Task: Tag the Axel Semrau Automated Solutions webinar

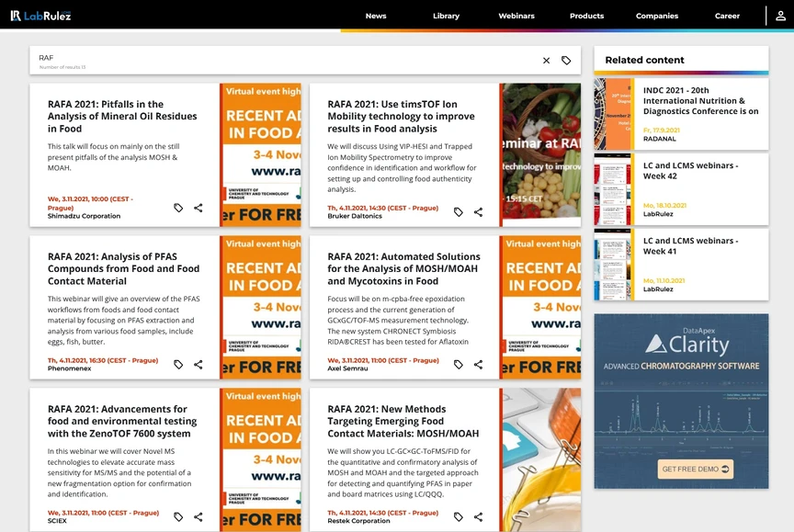Action: (x=459, y=365)
